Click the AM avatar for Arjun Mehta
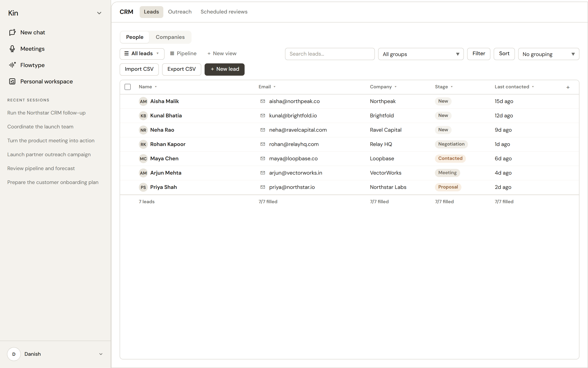This screenshot has height=368, width=588. point(143,173)
